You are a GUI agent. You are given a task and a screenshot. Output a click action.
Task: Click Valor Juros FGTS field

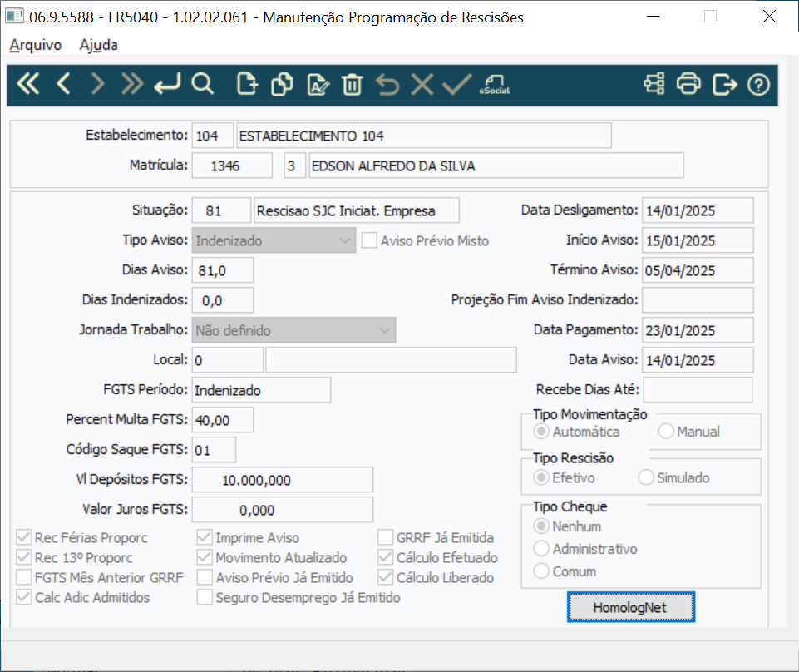click(x=283, y=510)
